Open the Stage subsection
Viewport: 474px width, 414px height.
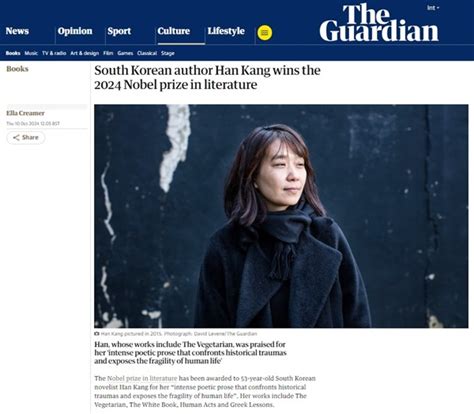coord(168,53)
